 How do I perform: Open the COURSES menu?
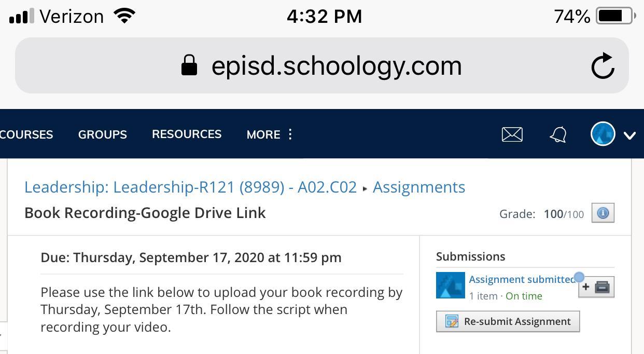(26, 135)
